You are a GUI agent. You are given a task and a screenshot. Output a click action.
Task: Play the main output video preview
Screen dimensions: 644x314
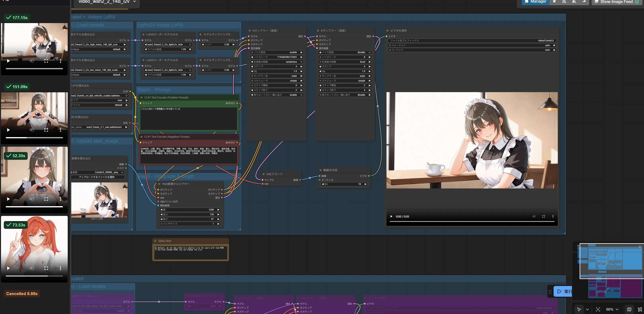(391, 216)
